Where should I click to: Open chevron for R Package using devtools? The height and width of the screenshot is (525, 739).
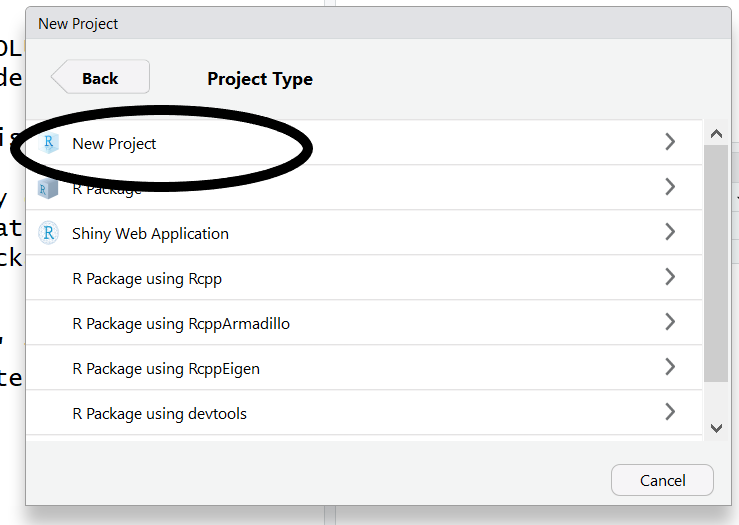670,412
